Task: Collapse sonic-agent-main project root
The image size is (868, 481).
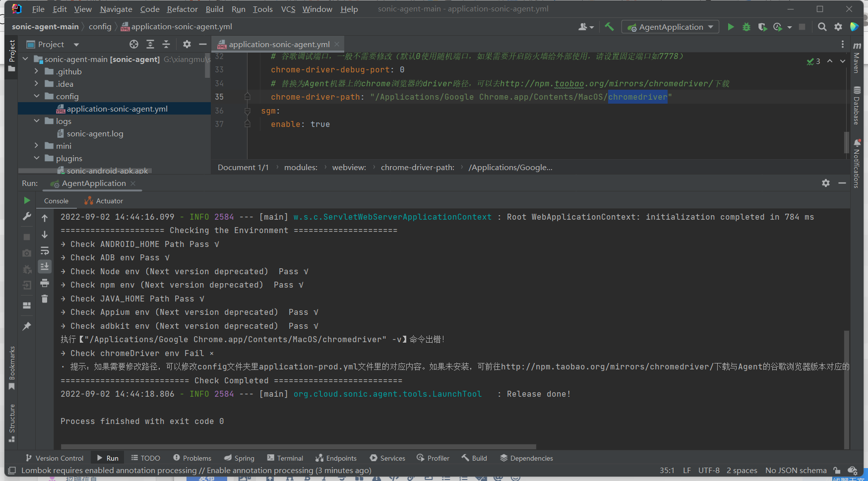Action: click(25, 59)
